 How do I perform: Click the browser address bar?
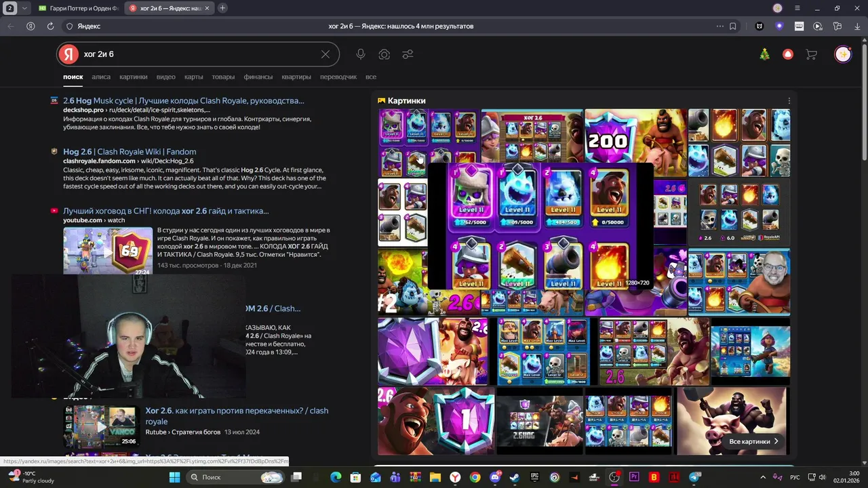(x=400, y=26)
